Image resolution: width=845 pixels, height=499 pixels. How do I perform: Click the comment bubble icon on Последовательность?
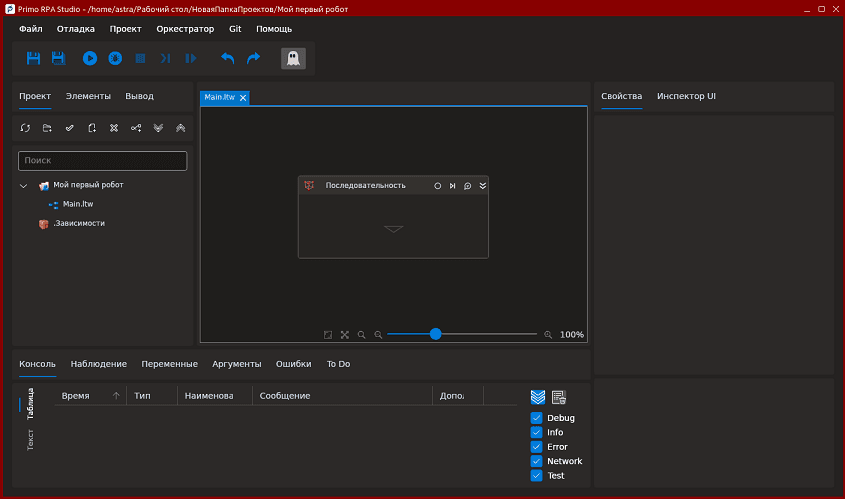pyautogui.click(x=467, y=186)
